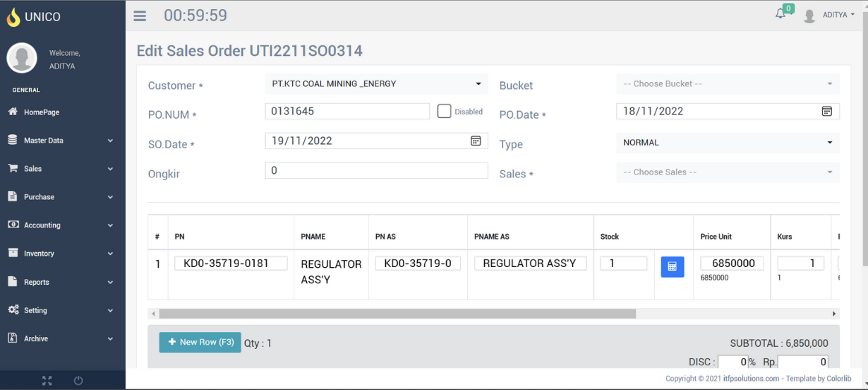Open the Customer dropdown
Image resolution: width=868 pixels, height=390 pixels.
375,84
